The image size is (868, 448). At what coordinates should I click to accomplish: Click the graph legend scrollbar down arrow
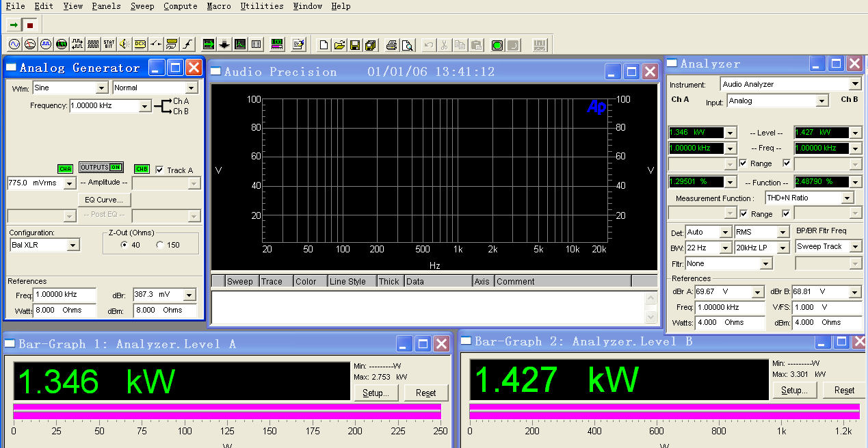651,317
